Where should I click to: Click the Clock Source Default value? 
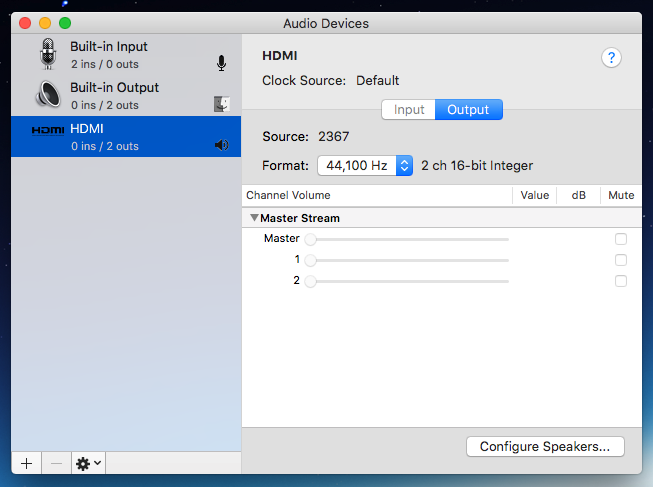tap(377, 80)
